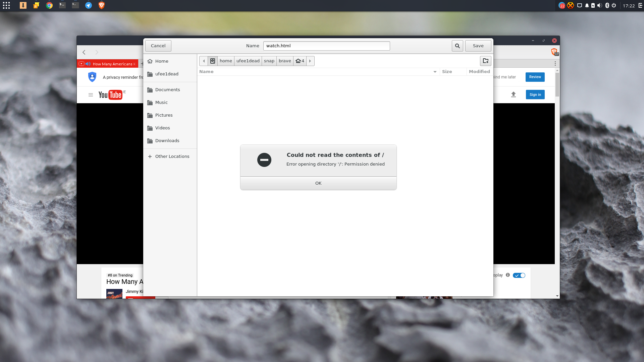
Task: Sort files by the Size column header
Action: click(x=453, y=72)
